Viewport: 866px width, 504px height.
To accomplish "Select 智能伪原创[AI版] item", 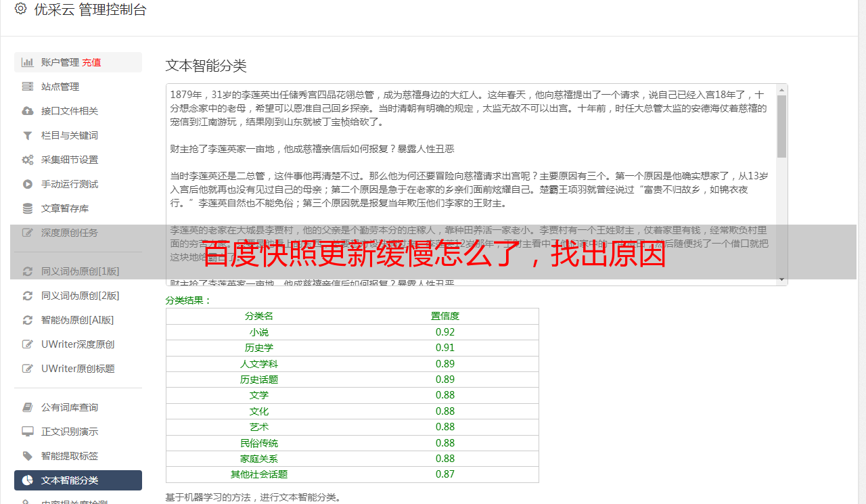I will [78, 320].
